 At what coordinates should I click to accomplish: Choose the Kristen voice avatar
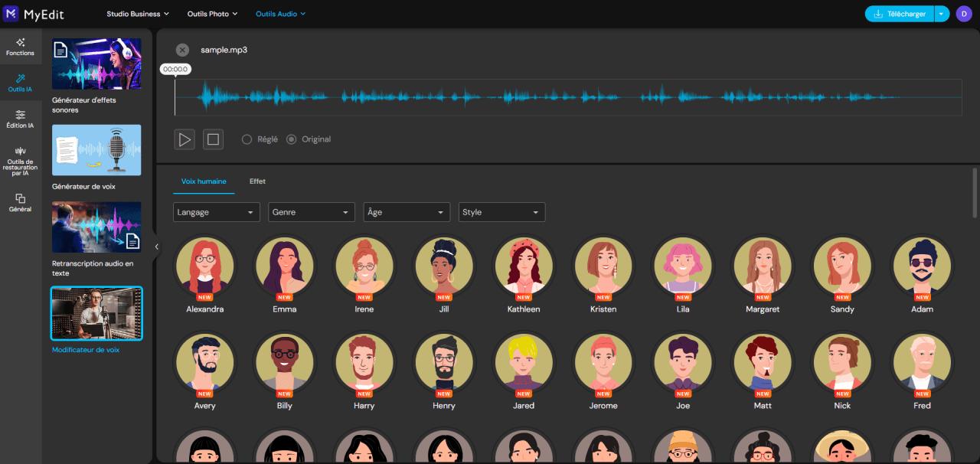point(603,266)
